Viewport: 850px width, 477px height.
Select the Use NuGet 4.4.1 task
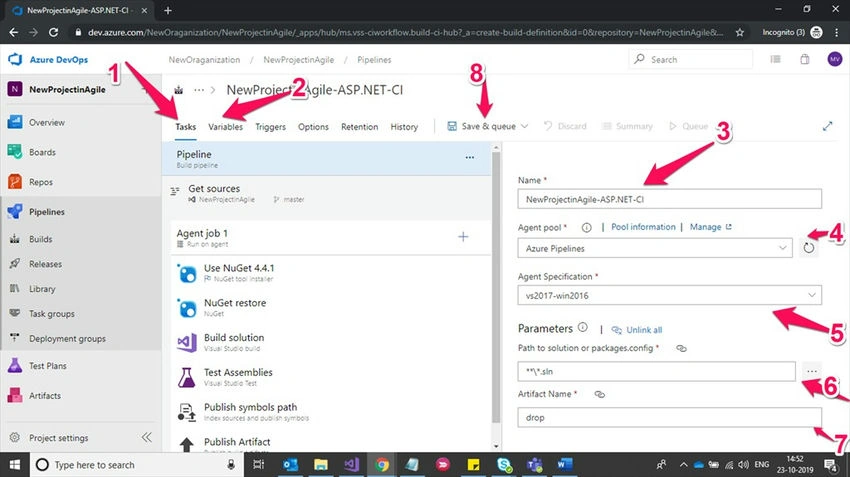(x=331, y=273)
